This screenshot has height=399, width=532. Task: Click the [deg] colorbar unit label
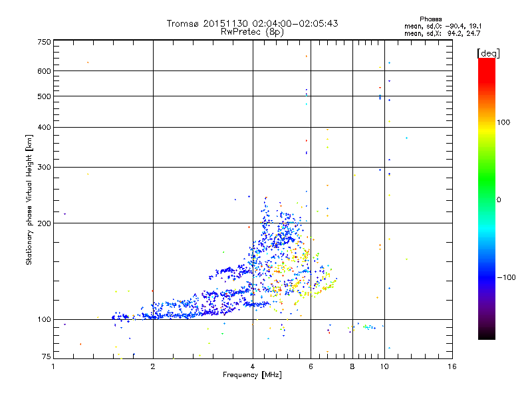point(488,53)
